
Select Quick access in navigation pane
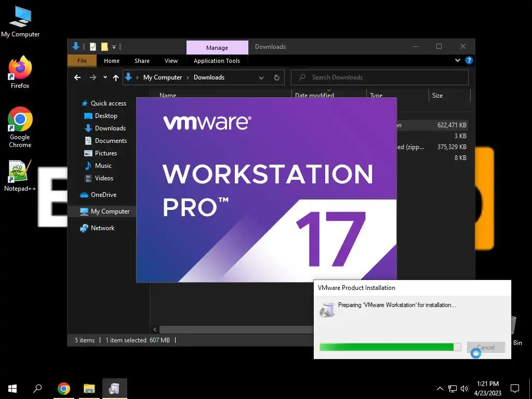(x=103, y=103)
